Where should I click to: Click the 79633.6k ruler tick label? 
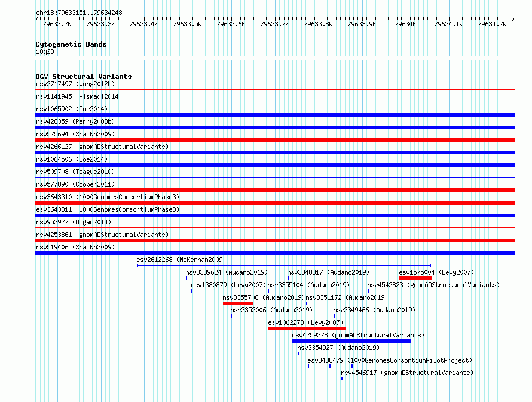pyautogui.click(x=231, y=24)
